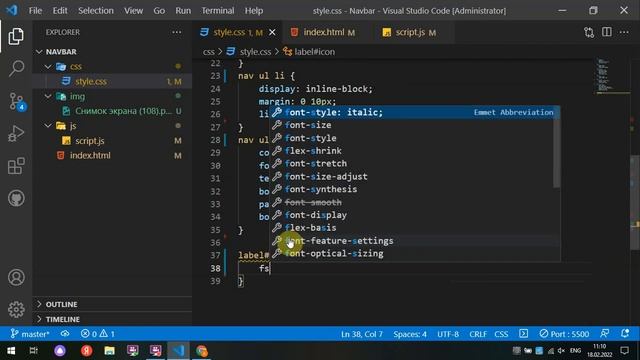Collapse the js folder in Explorer
The height and width of the screenshot is (360, 640).
[x=112, y=126]
